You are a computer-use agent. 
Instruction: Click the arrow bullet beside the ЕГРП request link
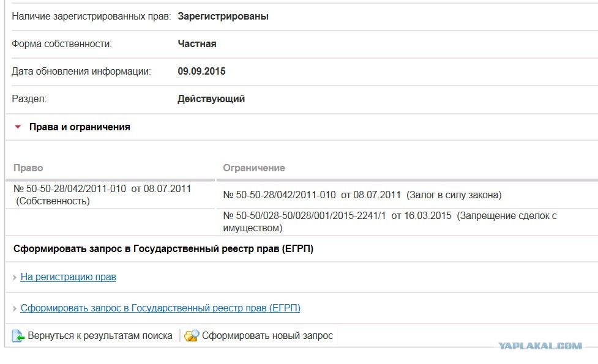click(x=15, y=308)
